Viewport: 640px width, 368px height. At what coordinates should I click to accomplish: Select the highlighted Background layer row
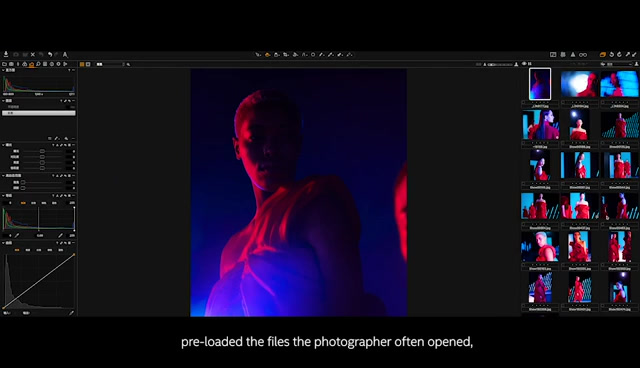coord(39,113)
